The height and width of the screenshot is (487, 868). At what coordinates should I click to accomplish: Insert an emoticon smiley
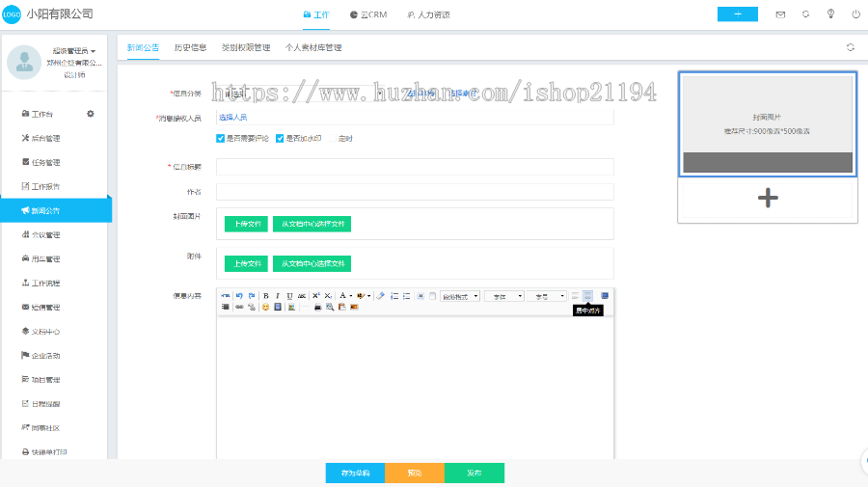tap(266, 307)
